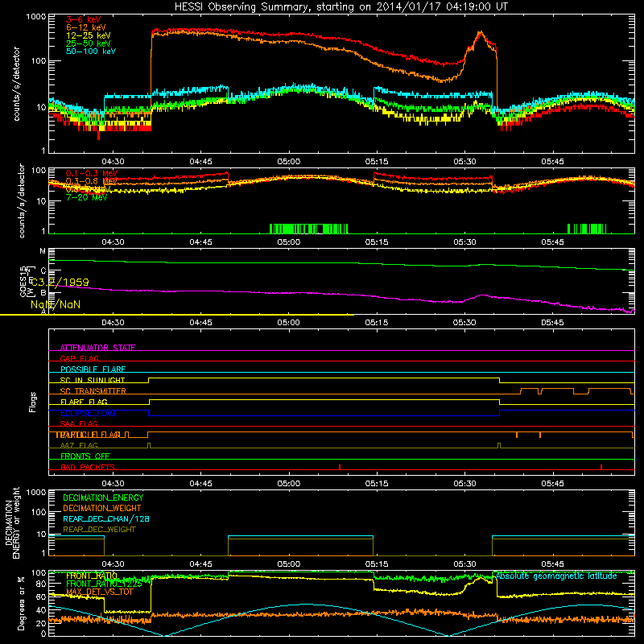Viewport: 644px width, 644px height.
Task: Click the NaN/NaN annotation in GOES panel
Action: pyautogui.click(x=56, y=305)
